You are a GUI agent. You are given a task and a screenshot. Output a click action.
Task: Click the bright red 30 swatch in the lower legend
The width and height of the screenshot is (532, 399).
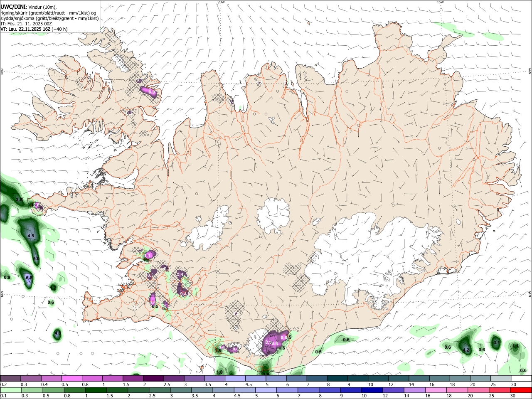521,390
